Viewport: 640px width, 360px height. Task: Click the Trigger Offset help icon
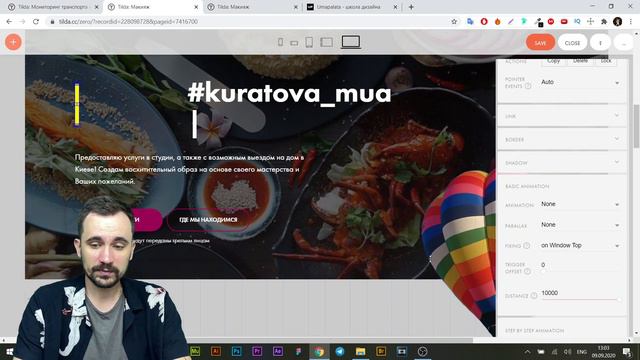(527, 271)
